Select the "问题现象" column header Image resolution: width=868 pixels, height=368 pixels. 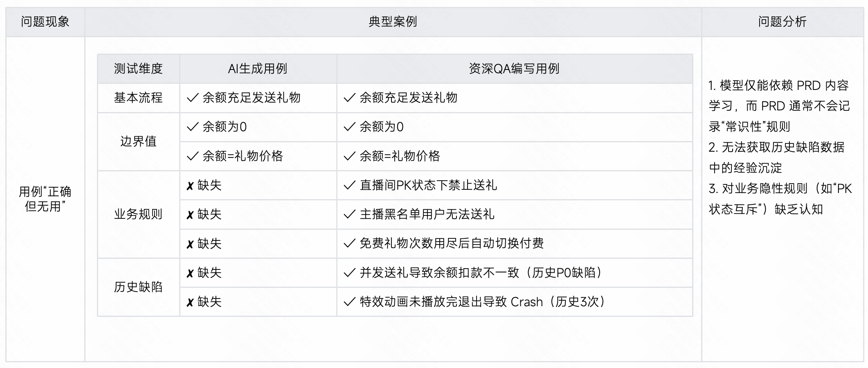point(45,22)
